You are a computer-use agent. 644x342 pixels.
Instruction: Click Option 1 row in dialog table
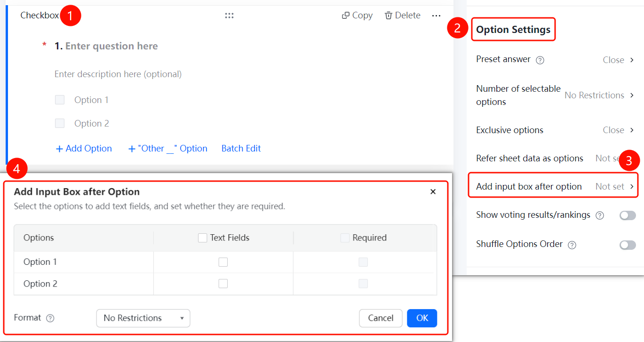[x=225, y=262]
